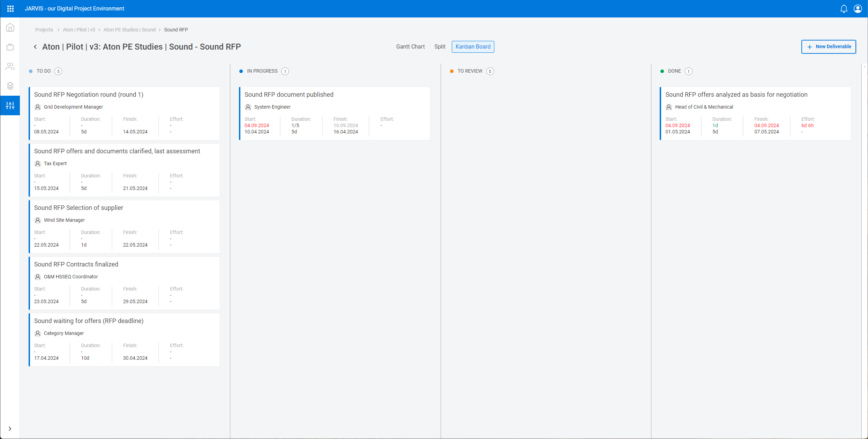Open notifications bell
This screenshot has width=868, height=439.
point(844,9)
